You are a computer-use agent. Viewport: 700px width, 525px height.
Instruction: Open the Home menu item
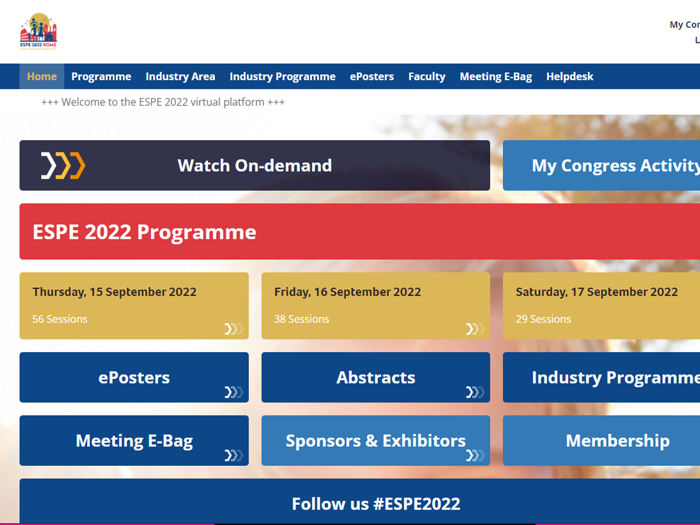coord(42,76)
